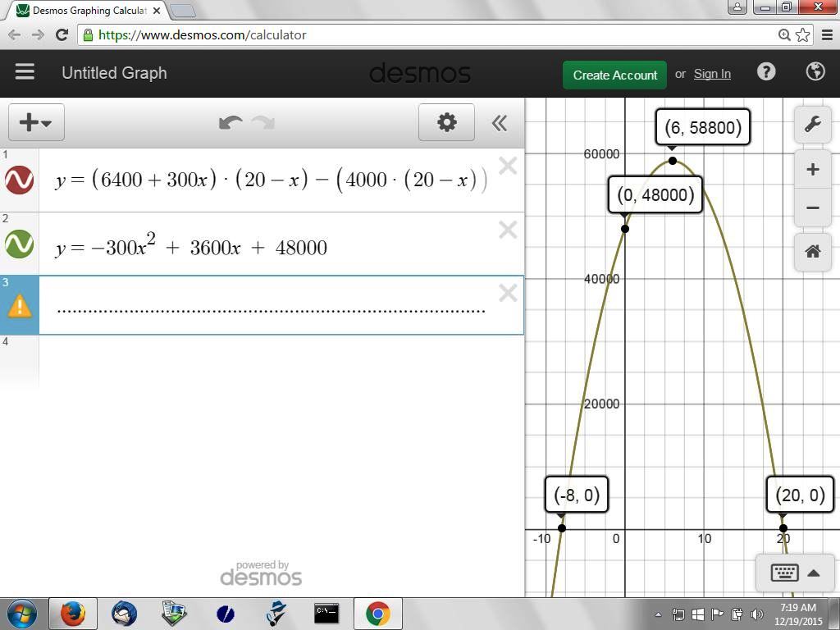840x630 pixels.
Task: Delete expression 3 with its X
Action: click(x=507, y=293)
